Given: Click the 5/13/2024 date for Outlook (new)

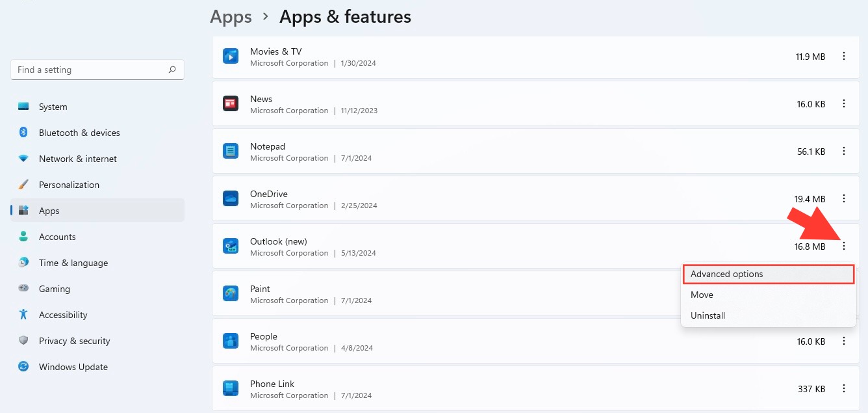Looking at the screenshot, I should pyautogui.click(x=357, y=253).
